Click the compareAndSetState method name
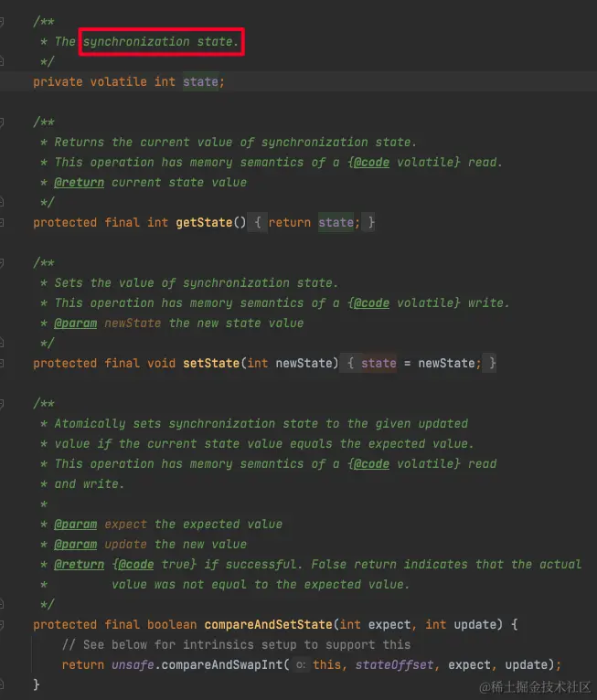597x700 pixels. 269,624
